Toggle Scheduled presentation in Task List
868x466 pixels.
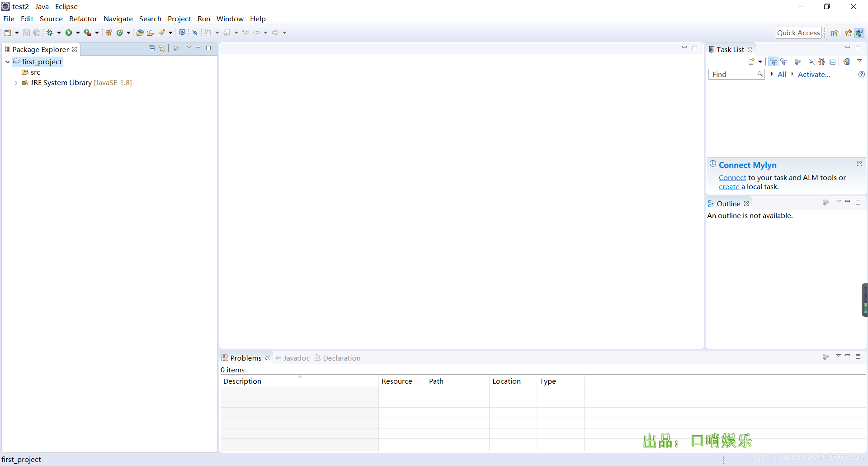pos(784,62)
